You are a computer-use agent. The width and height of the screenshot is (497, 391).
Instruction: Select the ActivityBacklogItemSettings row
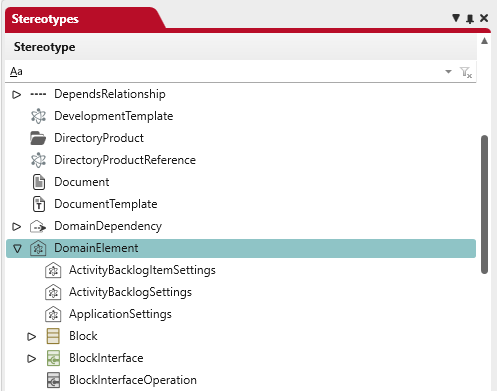coord(241,270)
